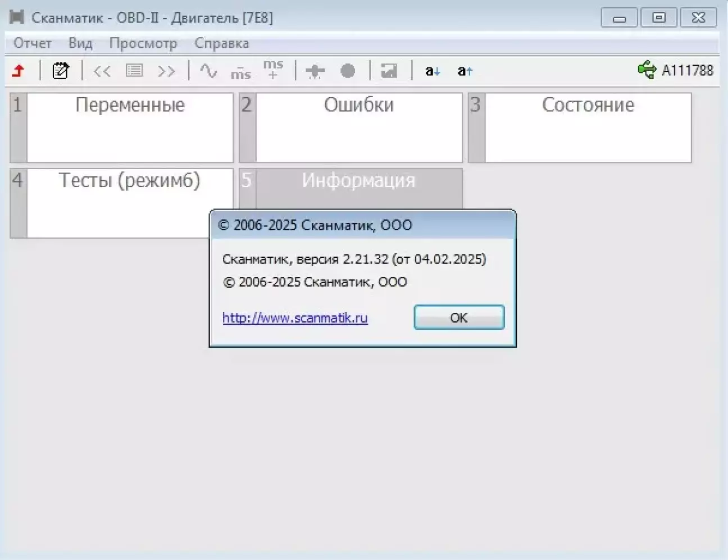Select the Информация tile
Image resolution: width=728 pixels, height=560 pixels.
[351, 188]
